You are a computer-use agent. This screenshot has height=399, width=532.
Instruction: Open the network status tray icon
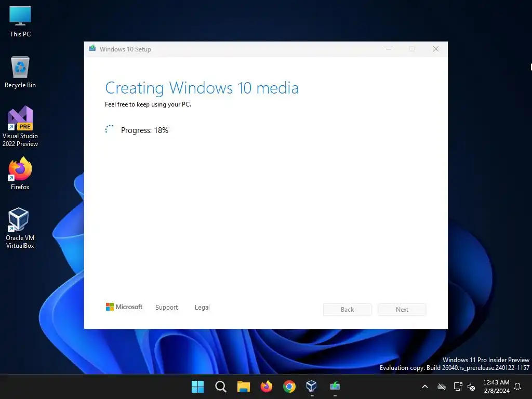point(458,387)
